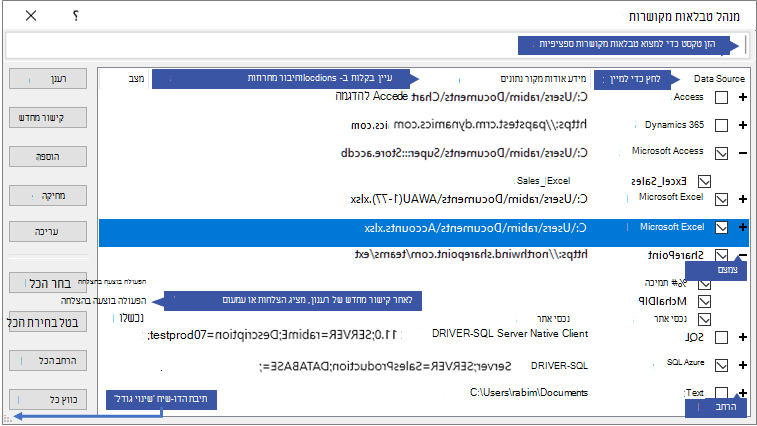Expand the Text data source row
The image size is (757, 426).
[x=743, y=393]
